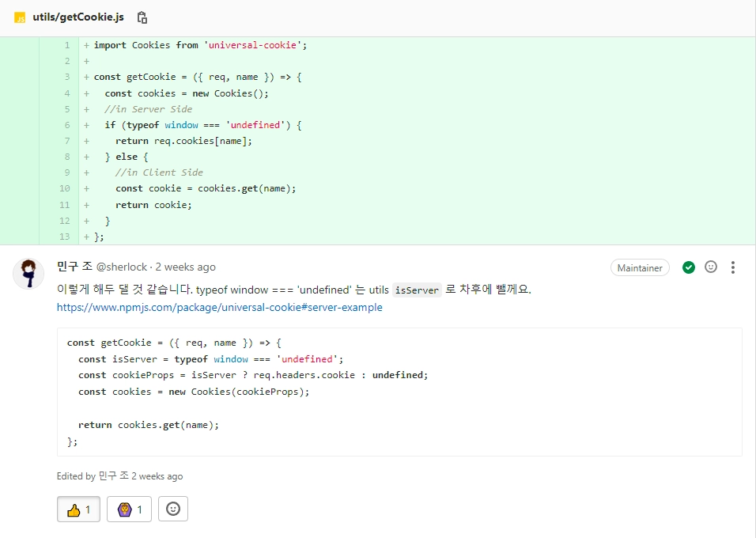Click the JavaScript file type icon
This screenshot has height=538, width=756.
(x=20, y=17)
